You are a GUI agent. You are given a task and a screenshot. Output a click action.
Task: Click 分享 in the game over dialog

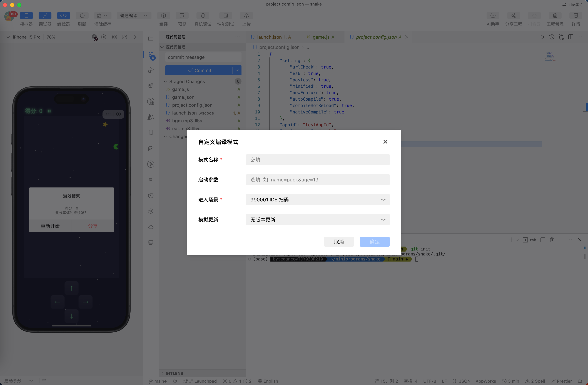tap(93, 226)
